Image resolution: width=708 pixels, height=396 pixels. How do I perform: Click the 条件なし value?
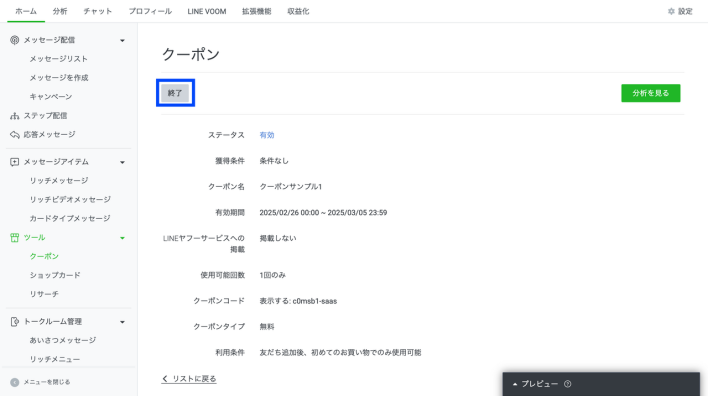click(x=274, y=161)
